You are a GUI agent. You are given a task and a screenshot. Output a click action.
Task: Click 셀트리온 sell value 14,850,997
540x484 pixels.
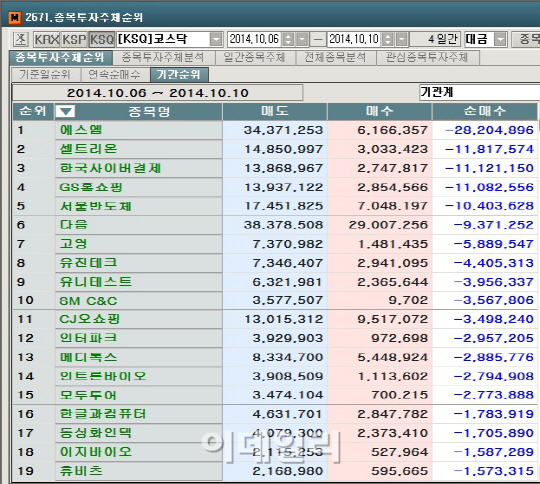click(284, 149)
